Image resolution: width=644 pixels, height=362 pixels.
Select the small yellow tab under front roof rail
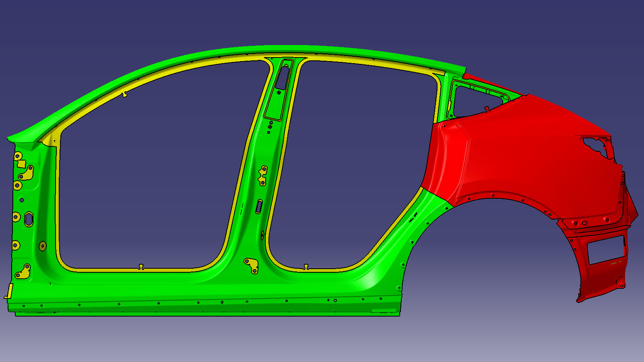point(124,94)
